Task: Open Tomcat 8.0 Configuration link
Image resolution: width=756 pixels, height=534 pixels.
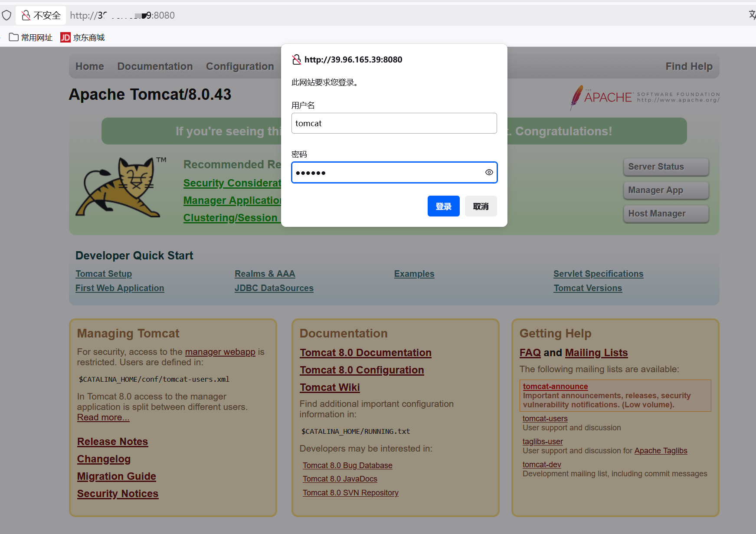Action: (x=362, y=370)
